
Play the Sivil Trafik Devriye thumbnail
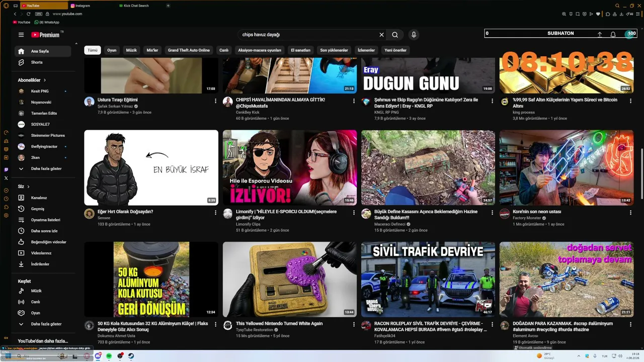[428, 280]
